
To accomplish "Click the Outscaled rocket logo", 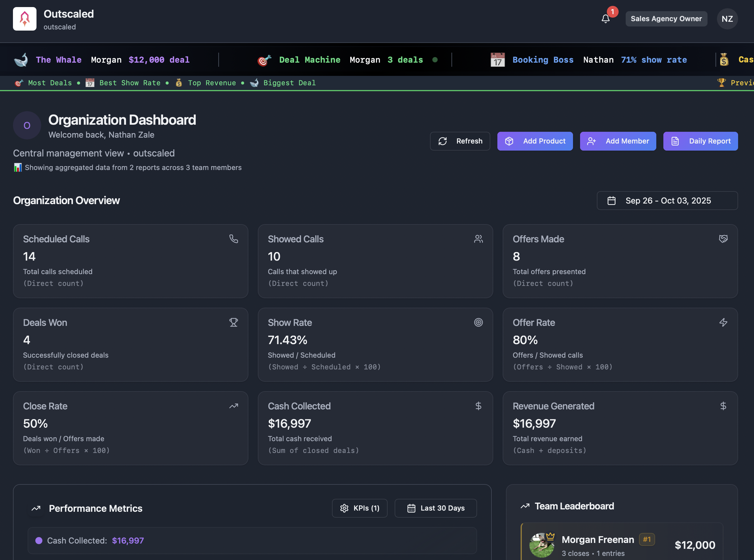I will [25, 19].
